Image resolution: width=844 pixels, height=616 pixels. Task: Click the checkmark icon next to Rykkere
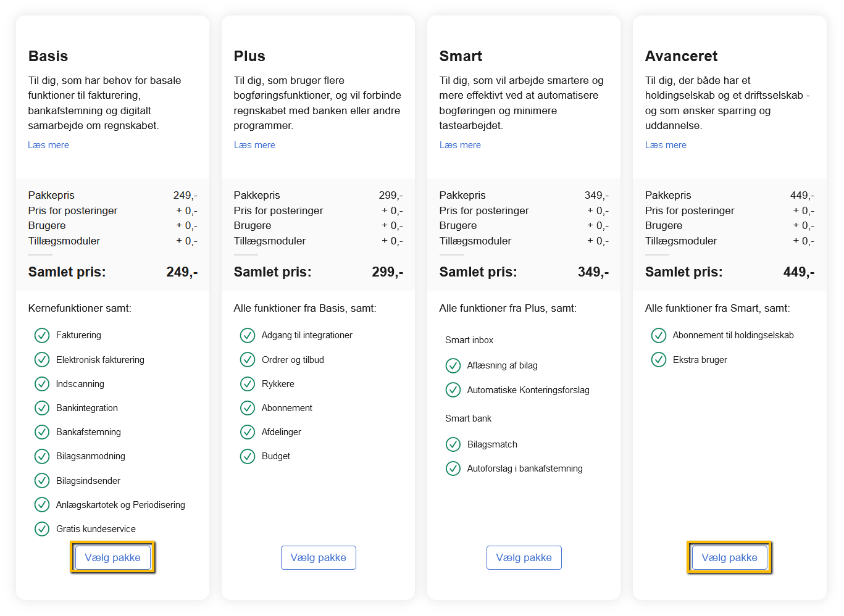[x=248, y=384]
